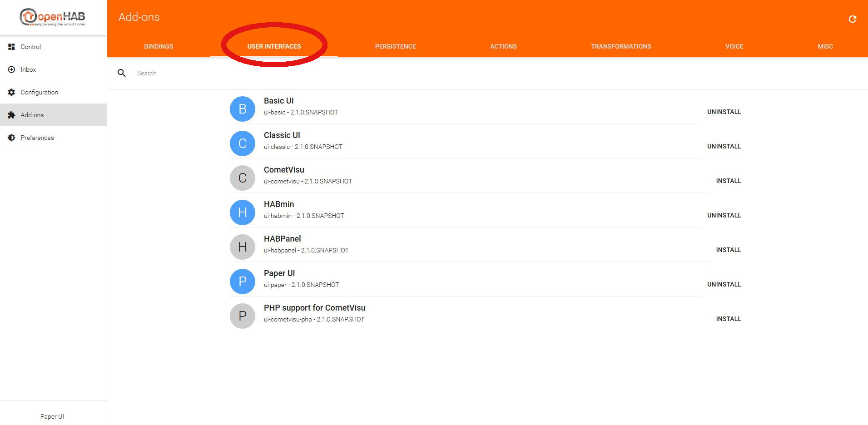
Task: Click the search magnifier icon
Action: 121,73
